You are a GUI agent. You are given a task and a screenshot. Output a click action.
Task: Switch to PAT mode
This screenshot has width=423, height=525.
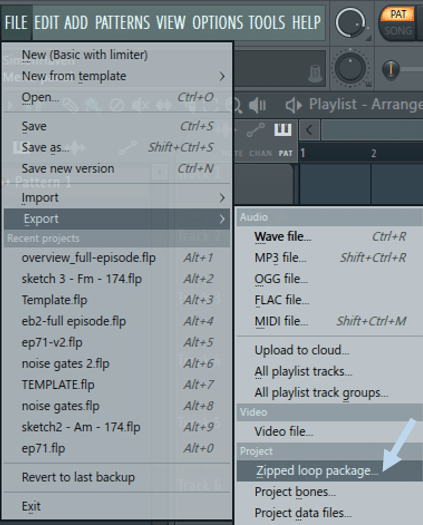pos(398,14)
